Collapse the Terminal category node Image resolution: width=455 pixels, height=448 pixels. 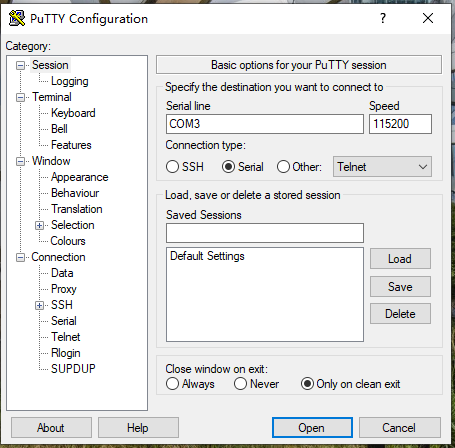20,98
